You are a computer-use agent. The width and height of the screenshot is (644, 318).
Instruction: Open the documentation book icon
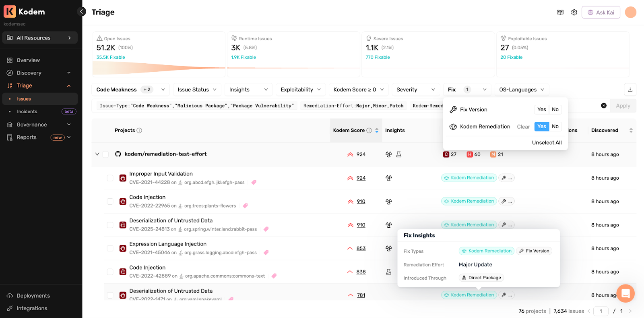click(560, 12)
